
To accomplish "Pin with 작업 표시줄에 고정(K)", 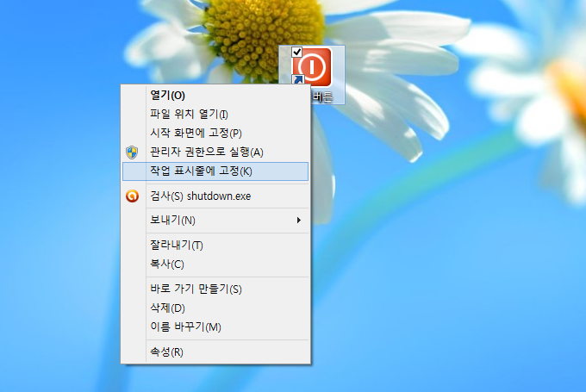I will [x=215, y=171].
